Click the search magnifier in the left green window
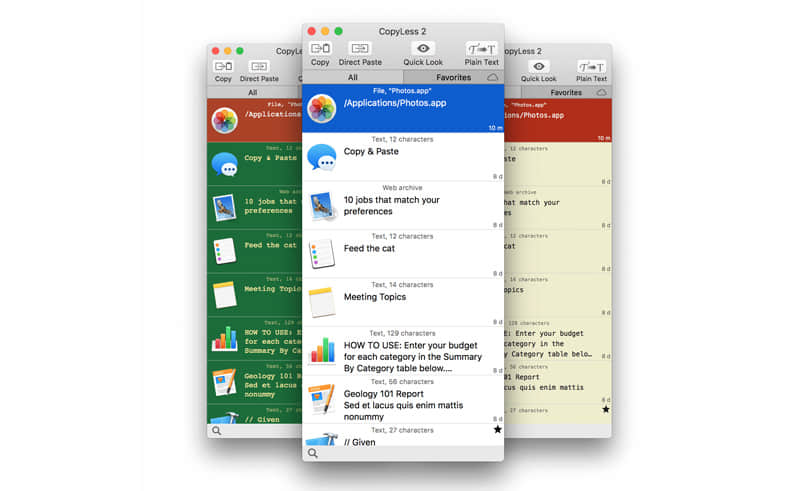 tap(216, 431)
